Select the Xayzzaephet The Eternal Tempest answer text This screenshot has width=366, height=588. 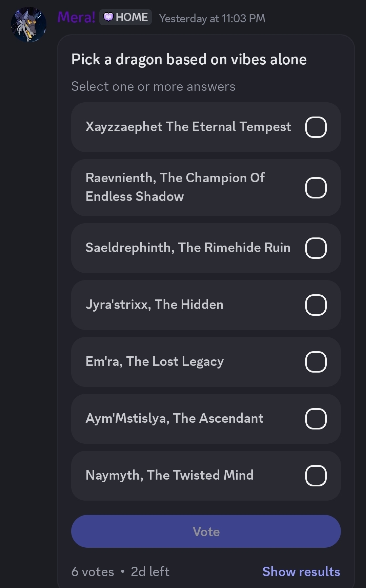[x=188, y=127]
